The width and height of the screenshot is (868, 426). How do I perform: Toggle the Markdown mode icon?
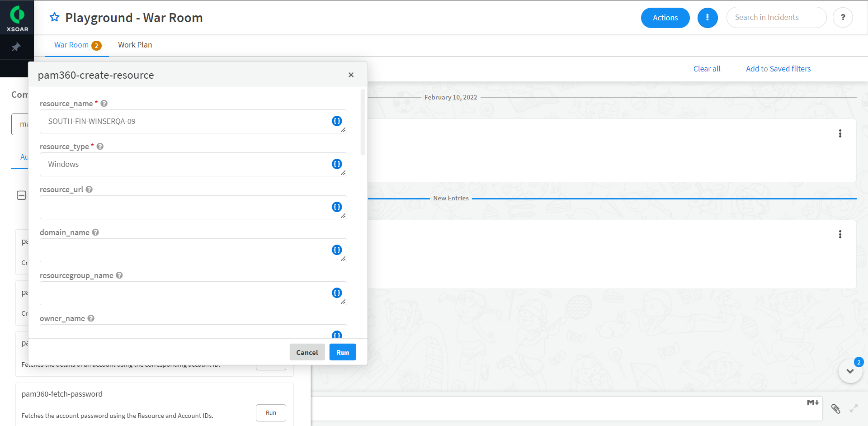point(812,402)
